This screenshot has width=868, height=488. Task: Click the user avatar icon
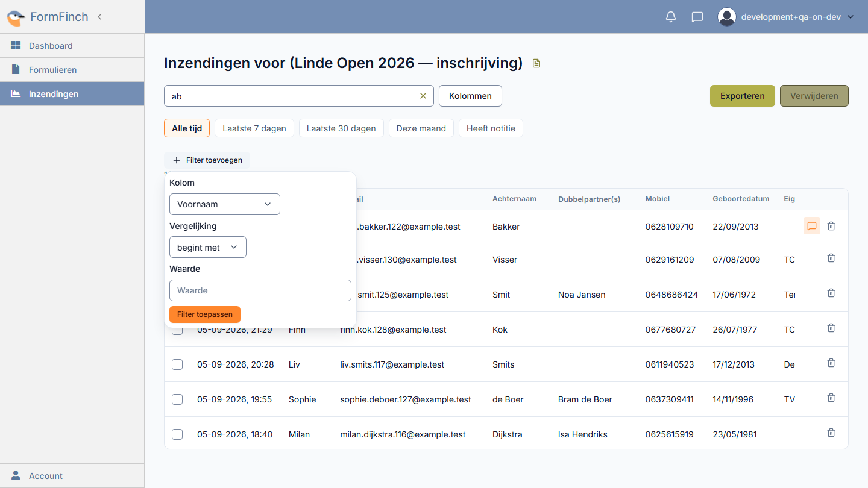(727, 17)
